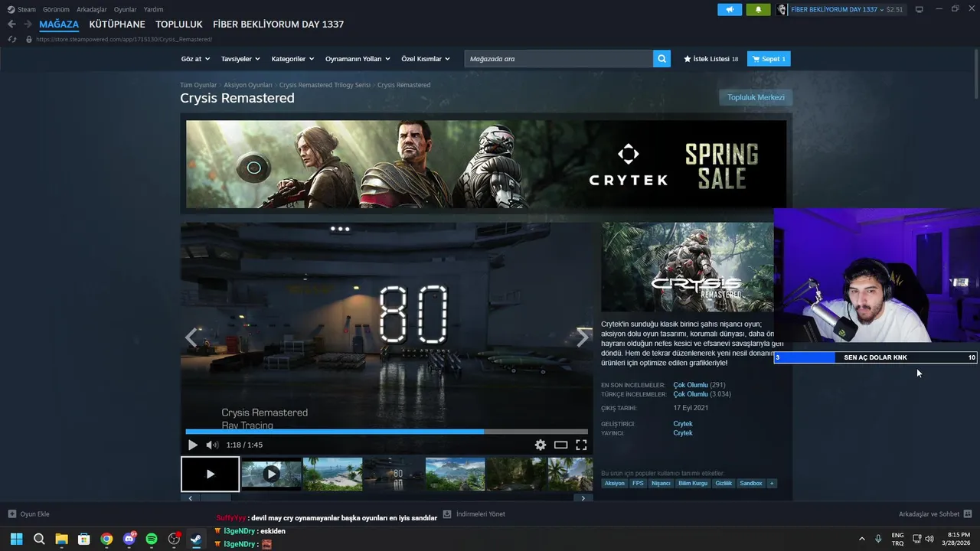Viewport: 980px width, 551px height.
Task: Click Aksiyon Oyunları breadcrumb link
Action: tap(248, 85)
